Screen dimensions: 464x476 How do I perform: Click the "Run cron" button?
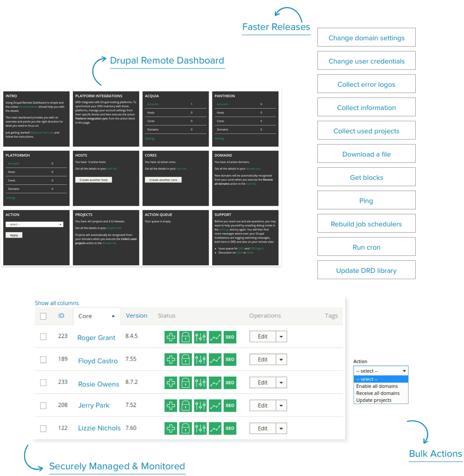[367, 247]
